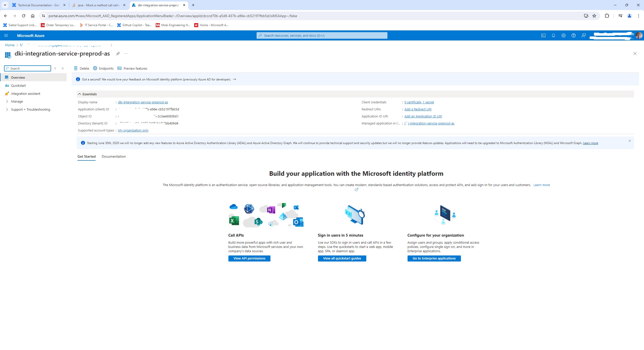Screen dimensions: 644x350
Task: Click Add a Redirect URI
Action: (418, 109)
